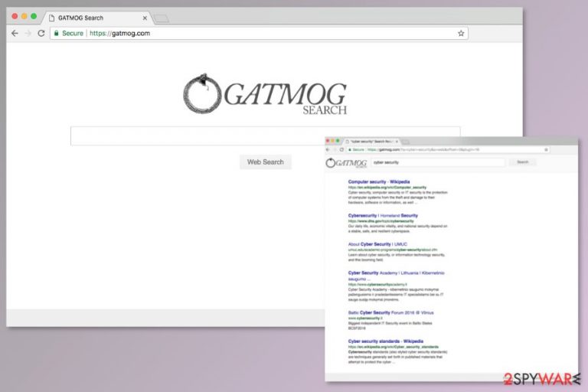Select the GATMOG Search tab
The width and height of the screenshot is (588, 392).
coord(97,18)
